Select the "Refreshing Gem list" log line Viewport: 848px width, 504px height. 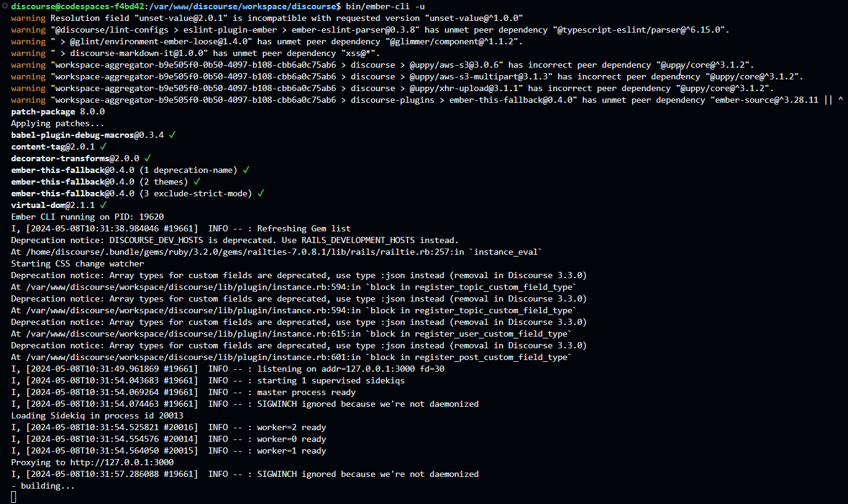pos(181,228)
